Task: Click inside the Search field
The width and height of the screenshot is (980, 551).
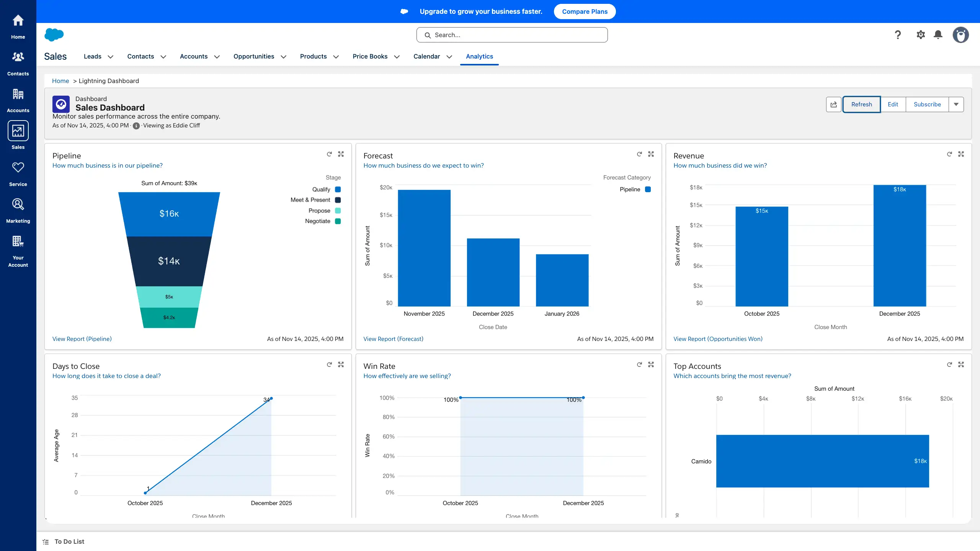Action: click(512, 34)
